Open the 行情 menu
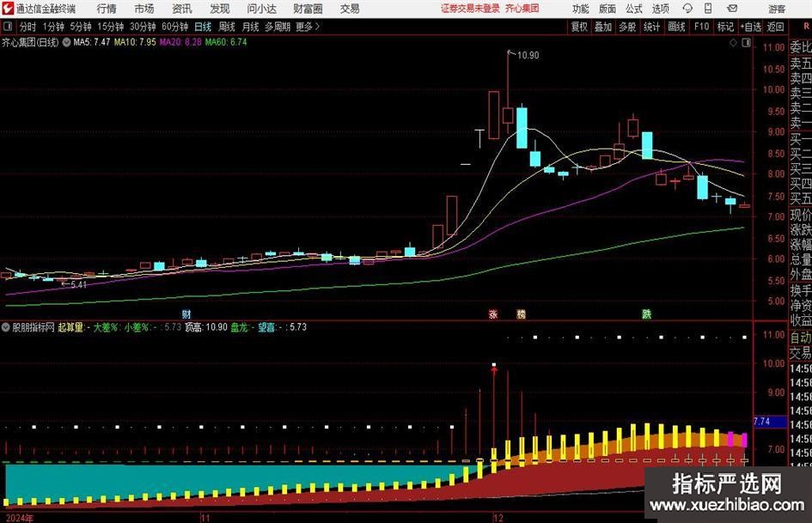 pyautogui.click(x=107, y=9)
